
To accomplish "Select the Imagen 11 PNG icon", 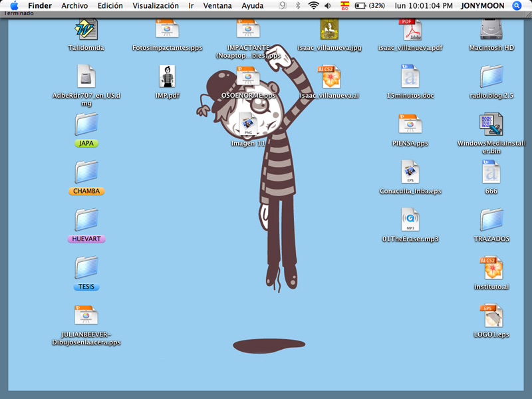I will 248,124.
